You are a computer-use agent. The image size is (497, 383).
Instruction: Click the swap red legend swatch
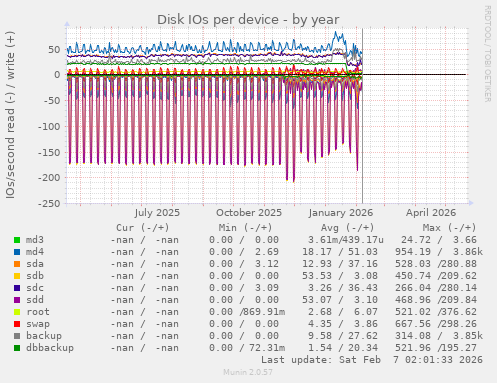(17, 324)
